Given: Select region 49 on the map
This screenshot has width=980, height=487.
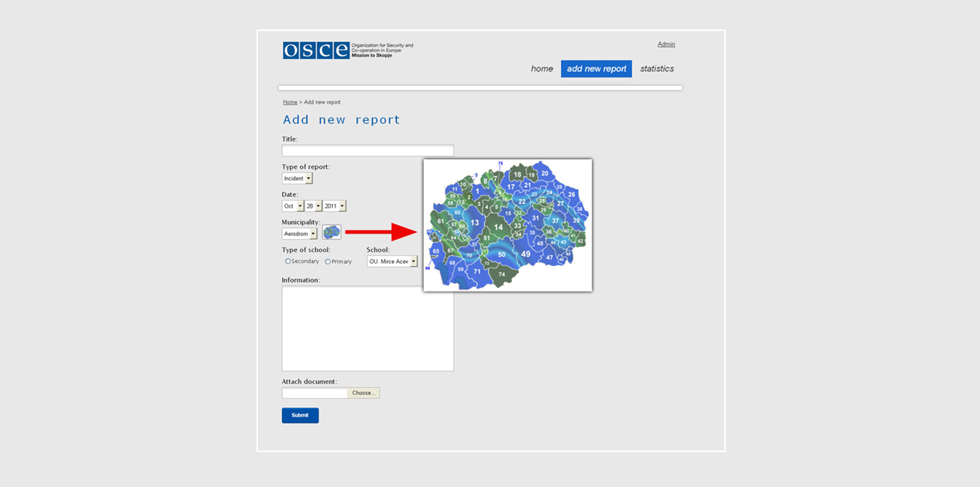Looking at the screenshot, I should coord(525,254).
